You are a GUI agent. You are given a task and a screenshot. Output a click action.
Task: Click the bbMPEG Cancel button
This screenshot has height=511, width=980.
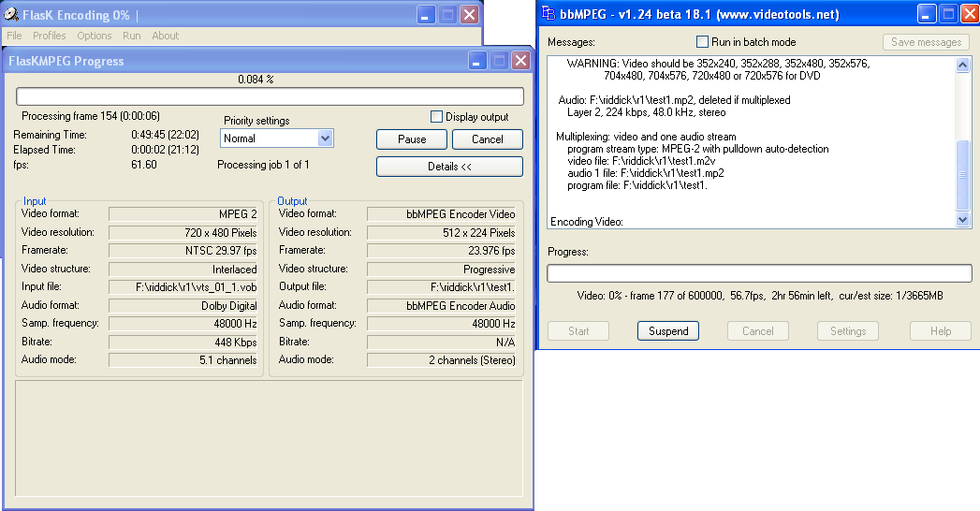tap(757, 331)
